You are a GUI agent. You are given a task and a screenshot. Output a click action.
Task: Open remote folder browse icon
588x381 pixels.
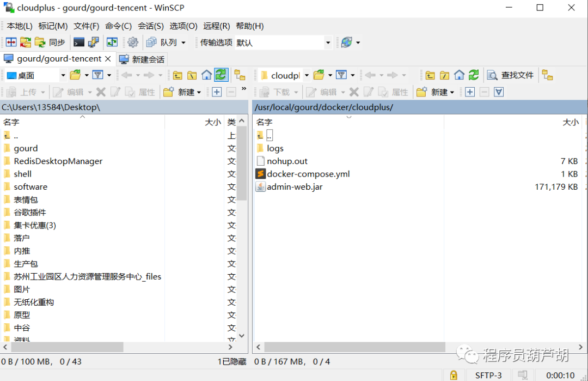click(319, 75)
